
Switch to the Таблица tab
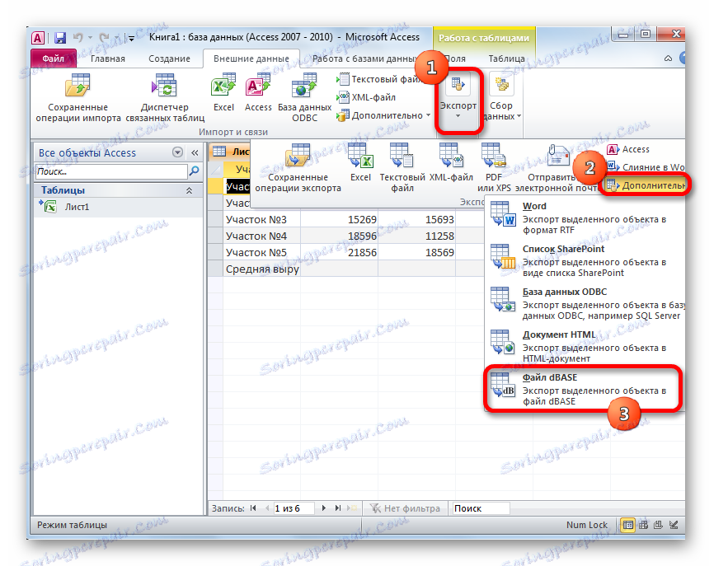click(506, 59)
